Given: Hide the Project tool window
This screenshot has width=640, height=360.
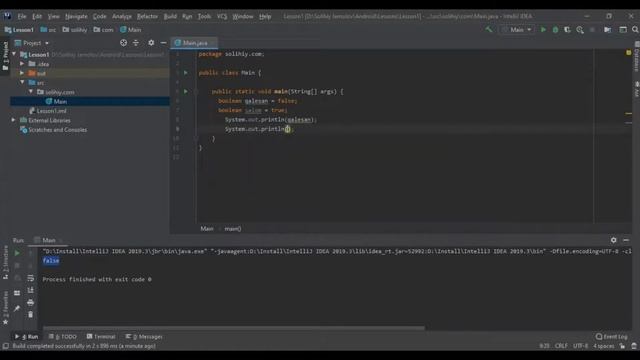Looking at the screenshot, I should pyautogui.click(x=163, y=42).
